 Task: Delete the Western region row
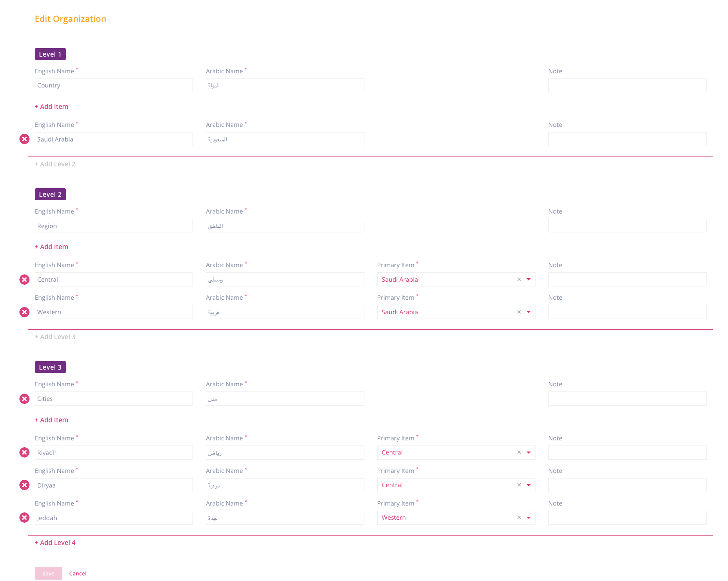point(24,312)
